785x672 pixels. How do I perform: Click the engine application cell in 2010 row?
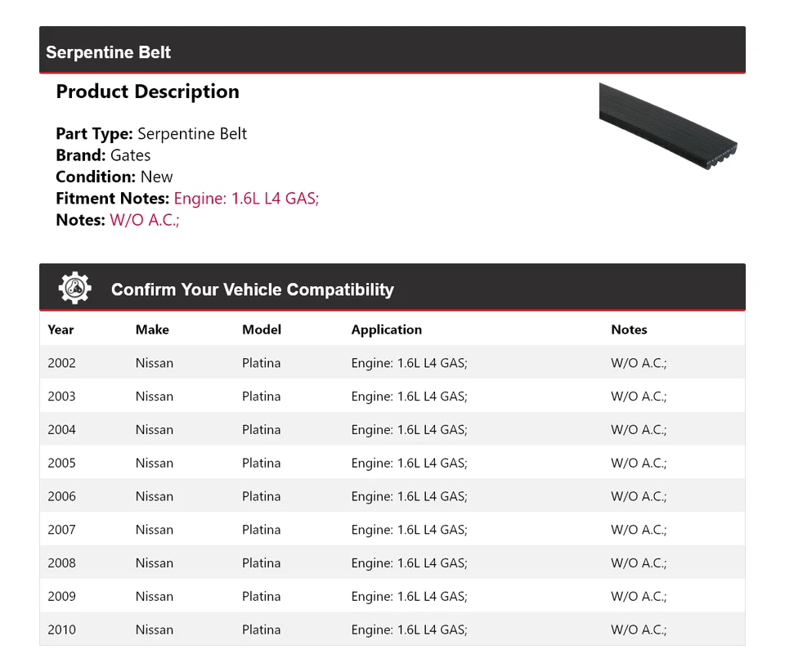click(x=409, y=630)
